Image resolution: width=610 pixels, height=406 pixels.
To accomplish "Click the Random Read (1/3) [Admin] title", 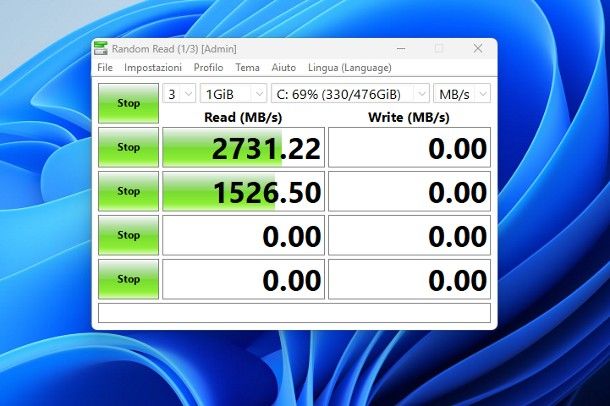I will click(174, 49).
